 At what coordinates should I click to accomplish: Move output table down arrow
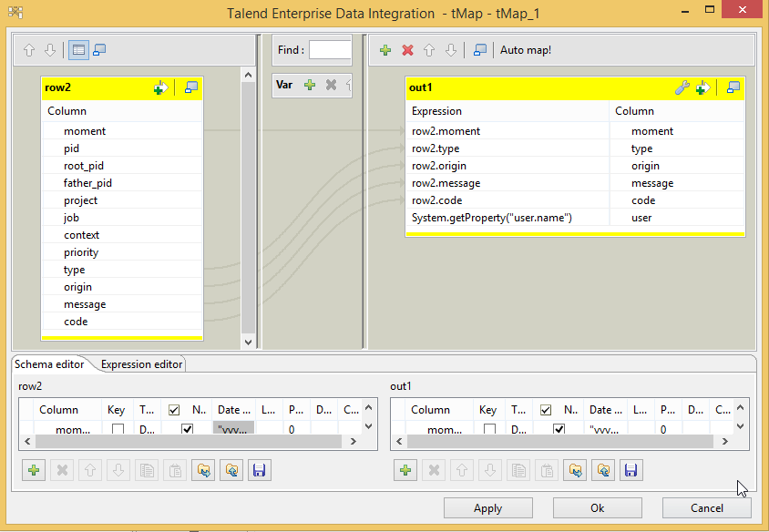tap(451, 50)
